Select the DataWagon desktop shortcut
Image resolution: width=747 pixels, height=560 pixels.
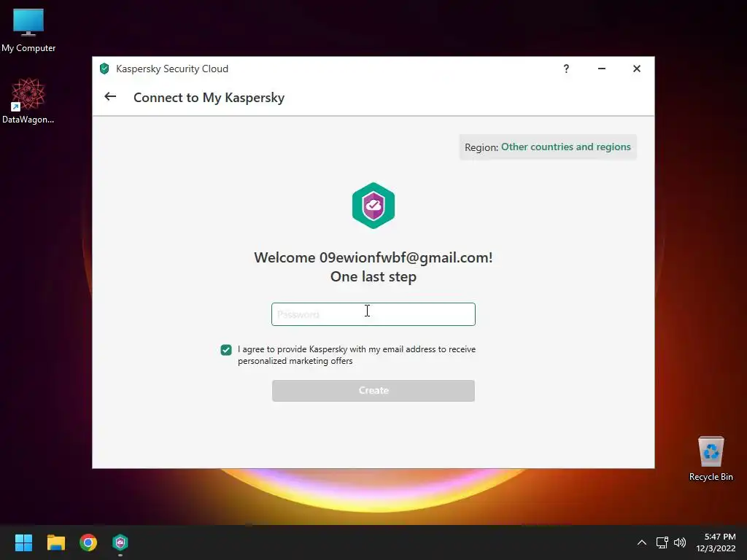point(28,101)
